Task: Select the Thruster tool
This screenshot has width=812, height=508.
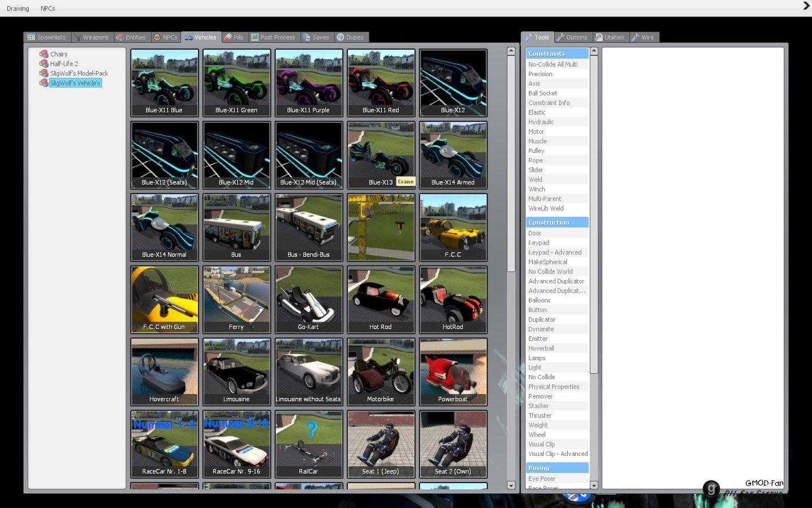Action: (557, 415)
